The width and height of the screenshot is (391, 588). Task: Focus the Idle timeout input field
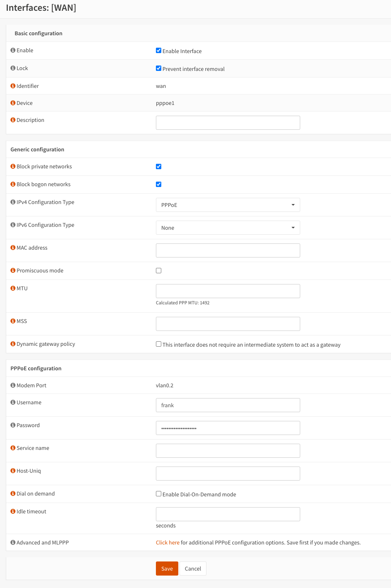pyautogui.click(x=228, y=514)
